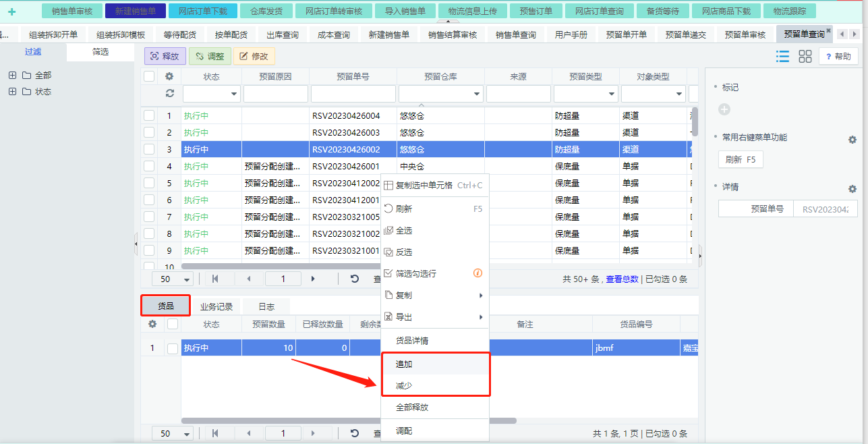This screenshot has height=444, width=868.
Task: Collapse right panel with the splitter arrow
Action: [700, 256]
